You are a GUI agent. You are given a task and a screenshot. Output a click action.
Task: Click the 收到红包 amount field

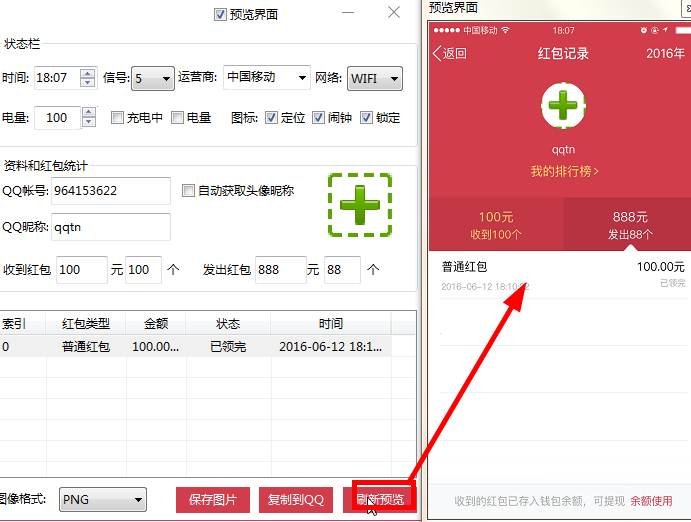[x=82, y=270]
